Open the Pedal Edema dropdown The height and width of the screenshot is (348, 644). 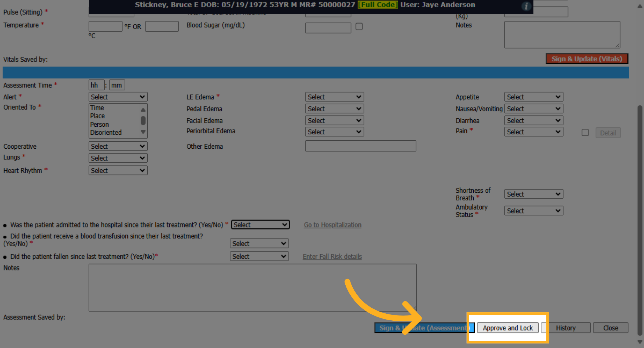click(334, 109)
